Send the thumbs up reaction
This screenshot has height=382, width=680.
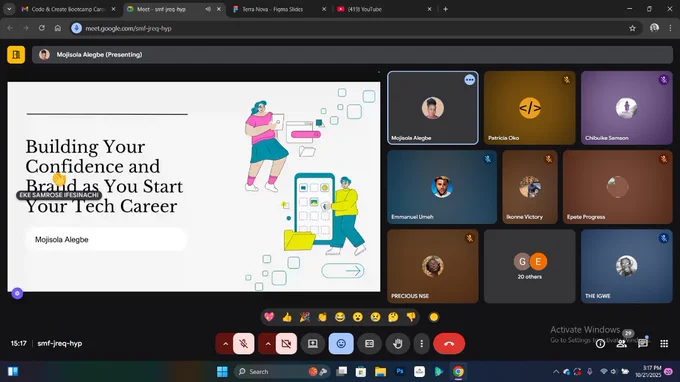click(287, 317)
